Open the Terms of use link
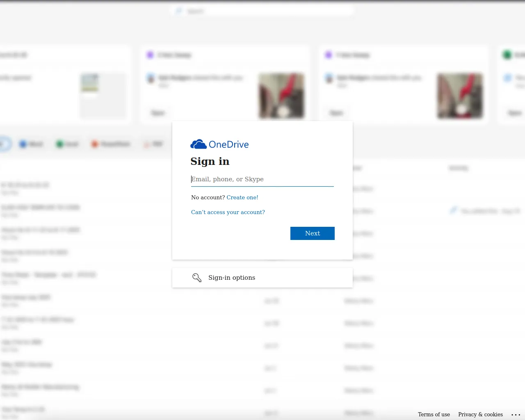 (x=434, y=414)
